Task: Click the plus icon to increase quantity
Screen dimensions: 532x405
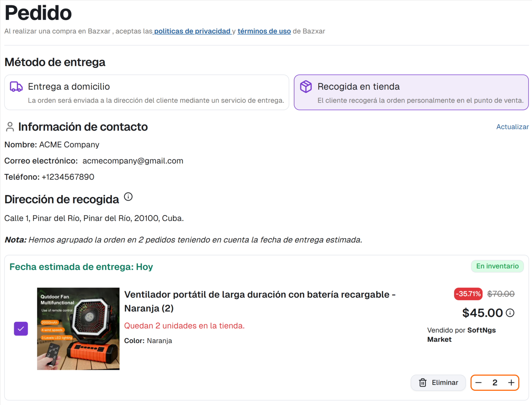Action: coord(511,382)
